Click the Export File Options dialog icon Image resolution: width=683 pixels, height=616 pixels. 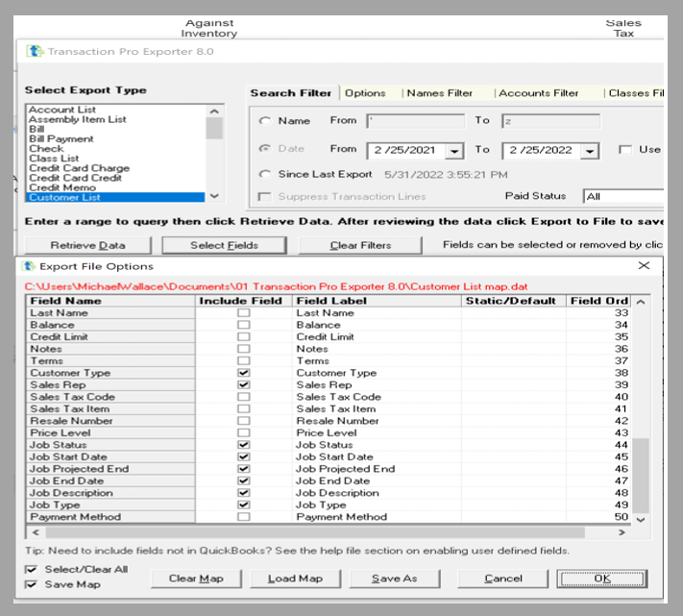click(28, 266)
